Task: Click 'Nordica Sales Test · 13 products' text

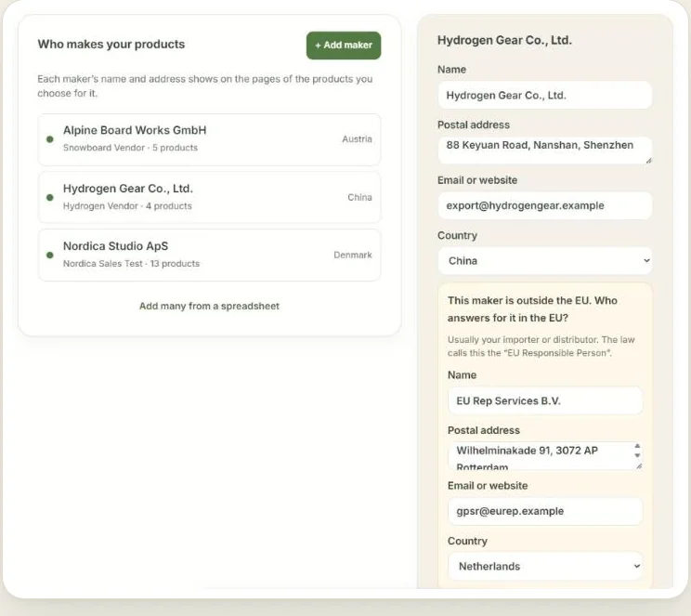Action: [x=131, y=264]
